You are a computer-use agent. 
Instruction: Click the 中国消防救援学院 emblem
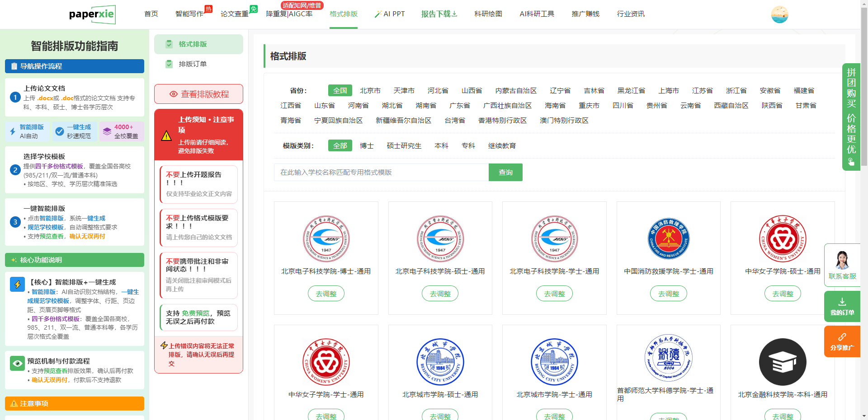pyautogui.click(x=669, y=239)
